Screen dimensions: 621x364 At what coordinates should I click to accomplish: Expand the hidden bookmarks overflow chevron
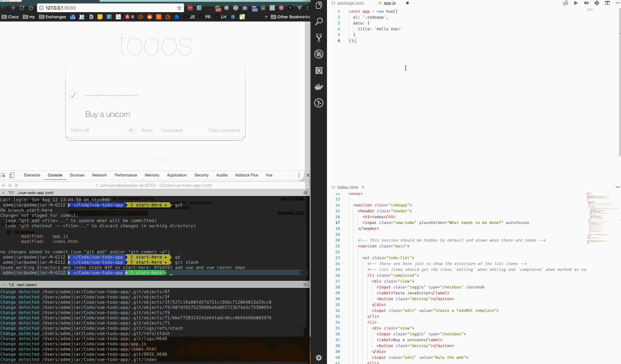(266, 17)
